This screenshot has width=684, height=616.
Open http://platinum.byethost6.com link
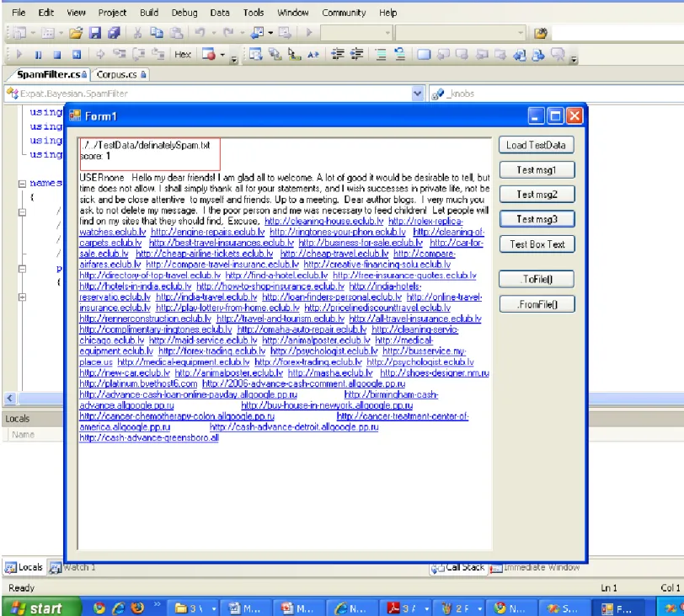tap(138, 383)
